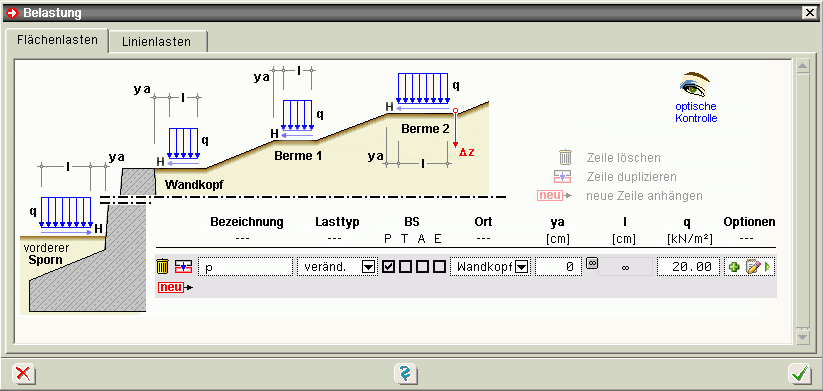The height and width of the screenshot is (391, 823).
Task: Delete row p with trash can icon
Action: tap(163, 267)
